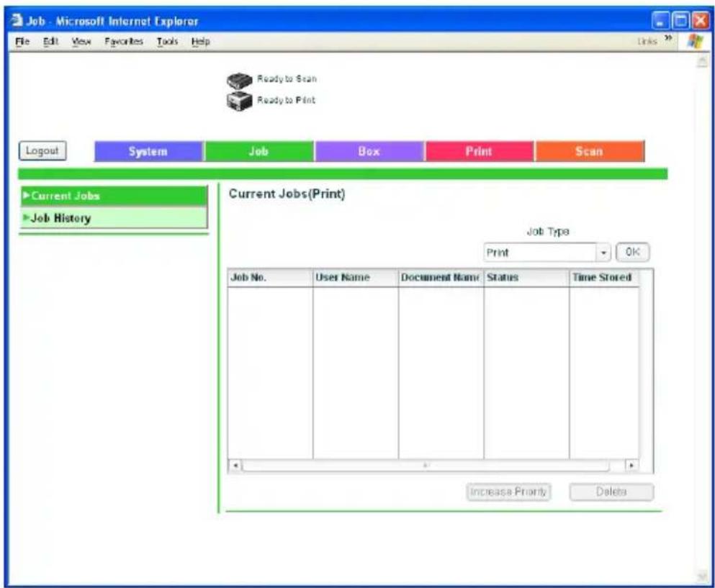715x588 pixels.
Task: Click the Links toolbar label
Action: click(647, 42)
